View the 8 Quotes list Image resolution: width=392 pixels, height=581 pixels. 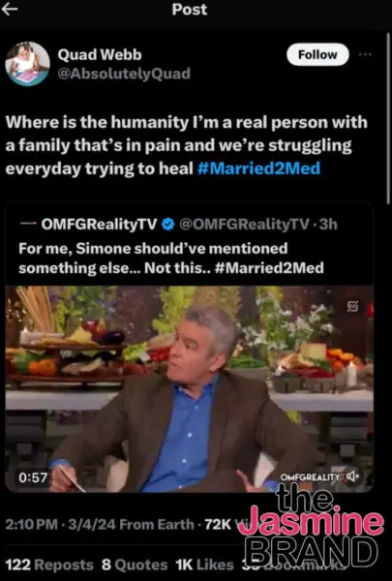pos(135,565)
